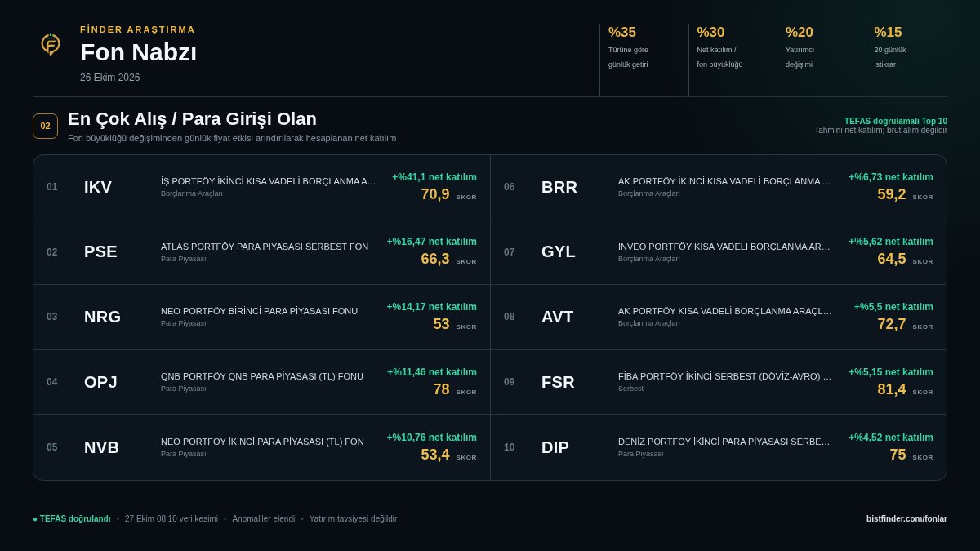The image size is (980, 551).
Task: Open the NRG fund entry
Action: (x=261, y=317)
